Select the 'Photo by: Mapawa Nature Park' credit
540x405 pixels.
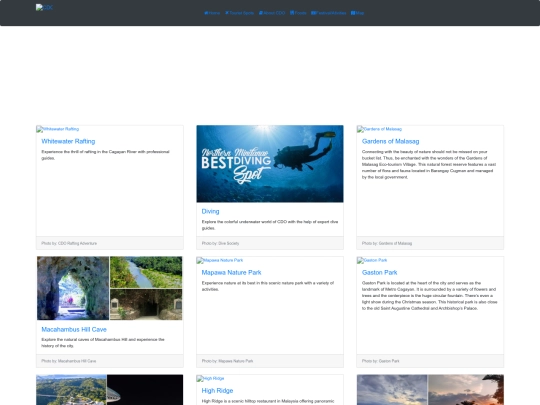[227, 361]
